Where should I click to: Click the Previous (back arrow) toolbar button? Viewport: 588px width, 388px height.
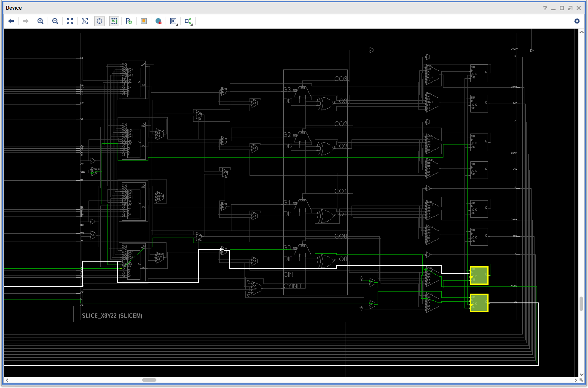click(x=11, y=21)
